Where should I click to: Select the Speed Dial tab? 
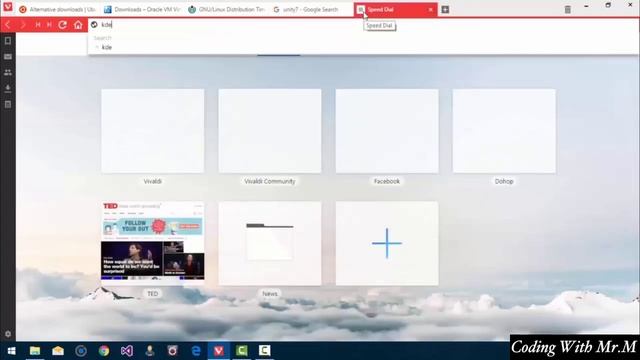tap(395, 9)
